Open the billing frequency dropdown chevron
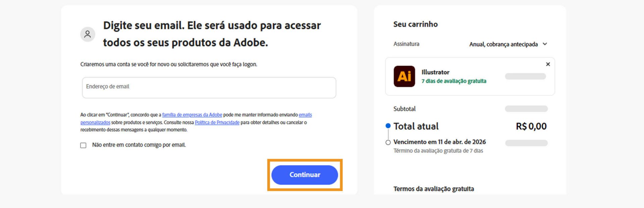This screenshot has width=644, height=208. [x=545, y=44]
